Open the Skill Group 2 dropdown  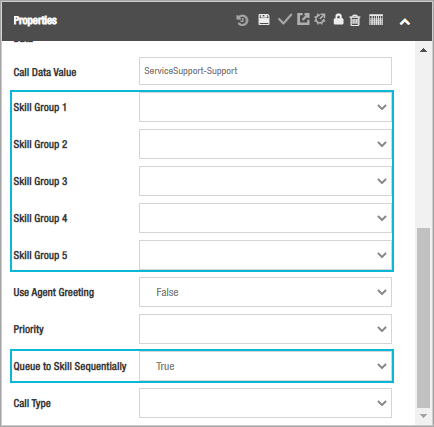click(x=265, y=144)
